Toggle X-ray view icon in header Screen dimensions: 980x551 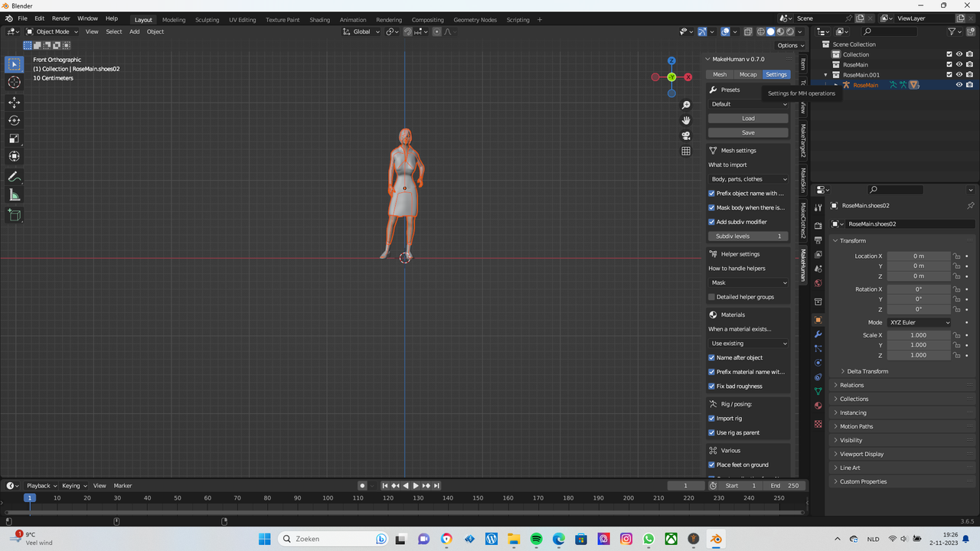[x=747, y=31]
